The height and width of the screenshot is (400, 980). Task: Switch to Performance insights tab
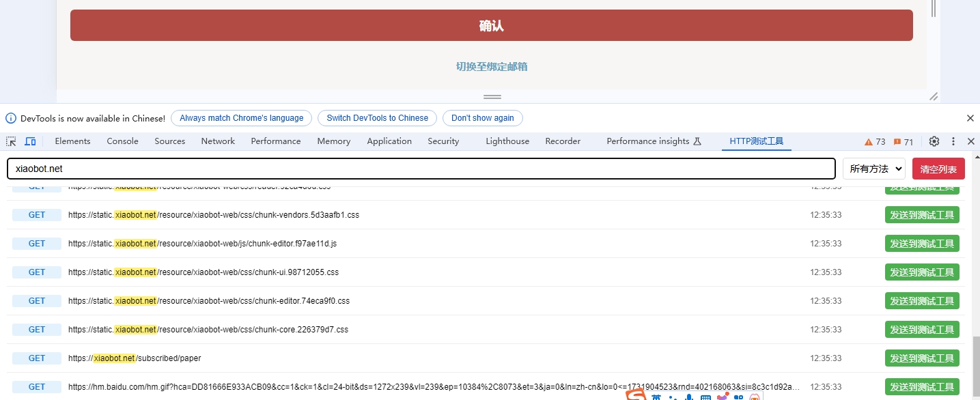tap(654, 141)
